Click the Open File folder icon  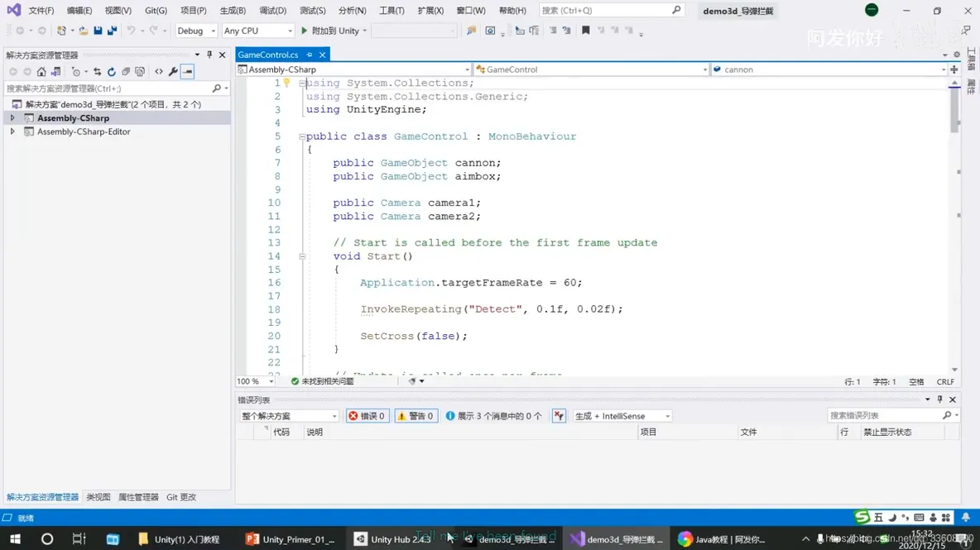(83, 31)
